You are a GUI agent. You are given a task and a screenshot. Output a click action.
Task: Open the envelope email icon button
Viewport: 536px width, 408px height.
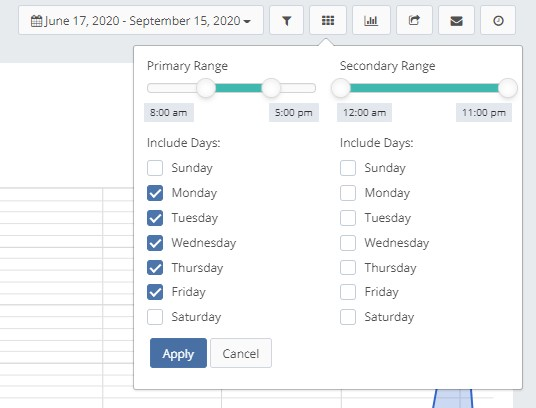tap(456, 21)
